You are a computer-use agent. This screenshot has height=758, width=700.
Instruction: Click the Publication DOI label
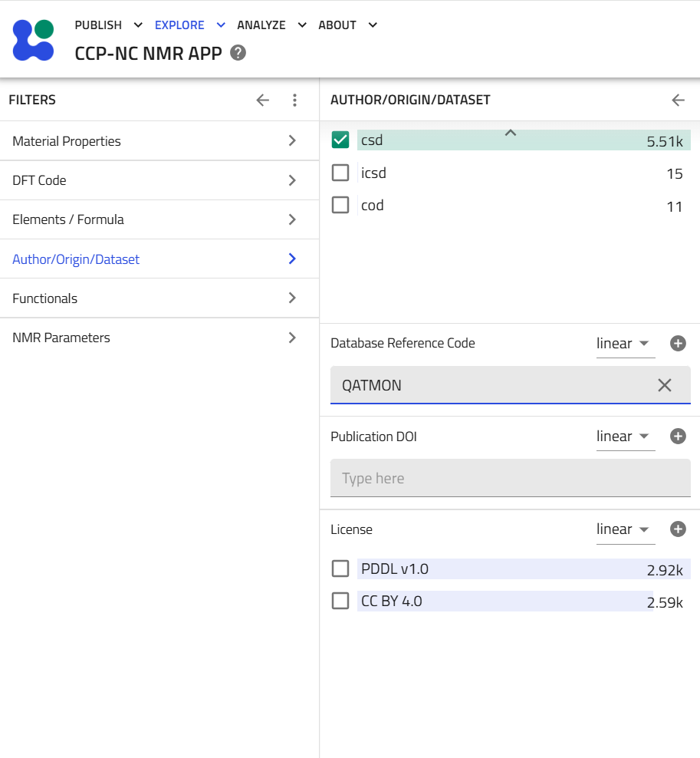(373, 437)
